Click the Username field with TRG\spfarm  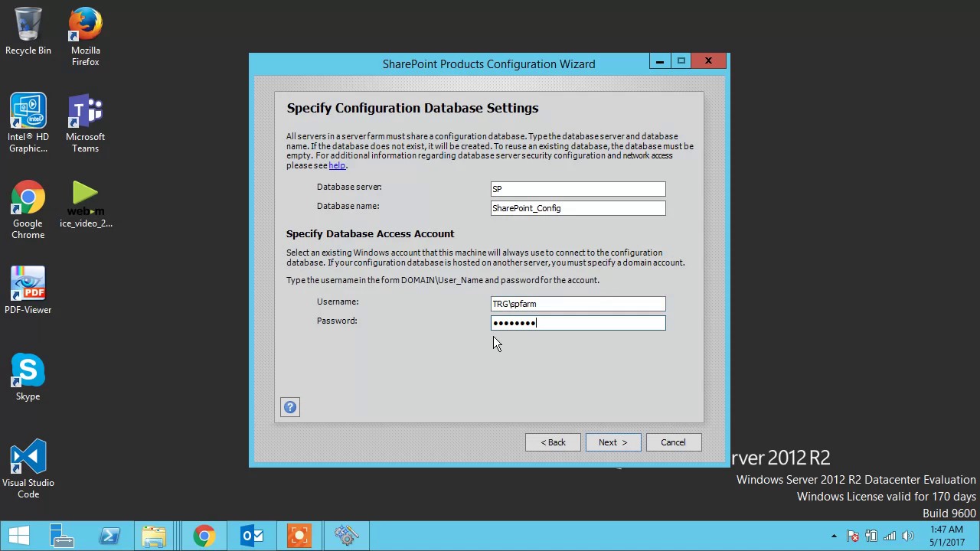tap(578, 304)
